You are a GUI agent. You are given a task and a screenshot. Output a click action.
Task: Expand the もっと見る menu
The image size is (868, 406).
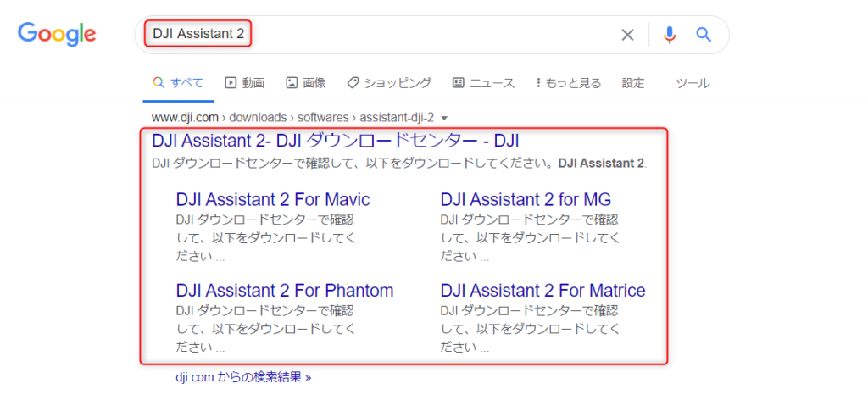568,83
